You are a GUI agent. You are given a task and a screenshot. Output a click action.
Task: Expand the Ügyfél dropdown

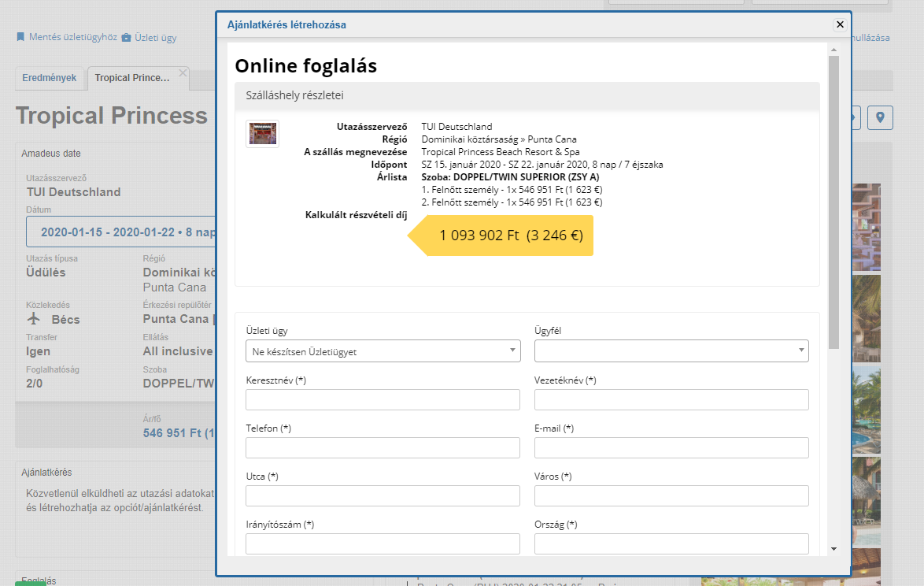671,350
